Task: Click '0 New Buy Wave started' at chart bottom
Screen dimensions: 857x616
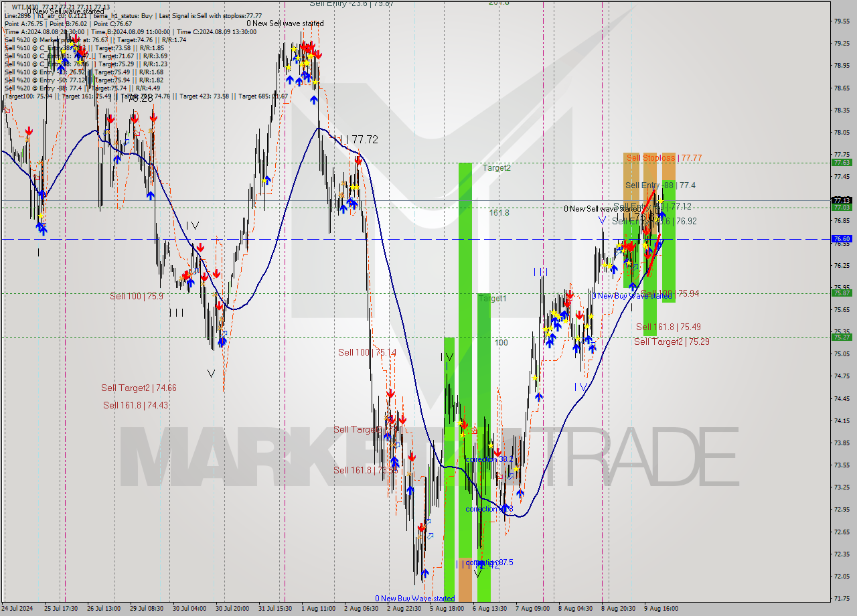Action: [x=415, y=599]
